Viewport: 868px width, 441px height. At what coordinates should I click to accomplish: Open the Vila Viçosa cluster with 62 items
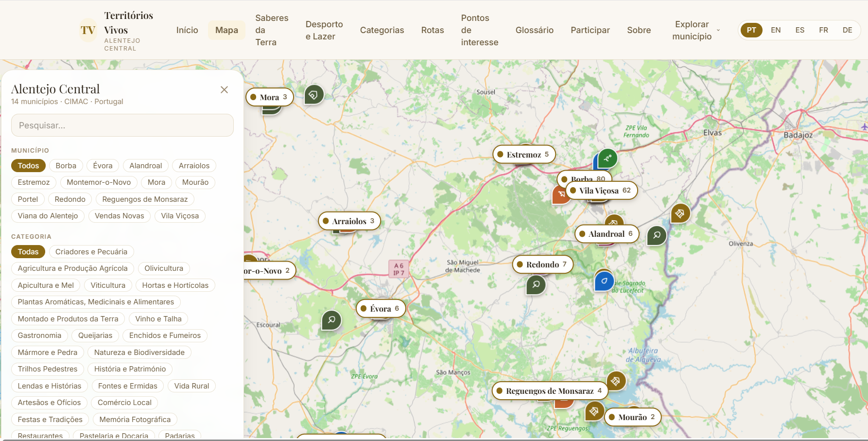[x=601, y=191]
